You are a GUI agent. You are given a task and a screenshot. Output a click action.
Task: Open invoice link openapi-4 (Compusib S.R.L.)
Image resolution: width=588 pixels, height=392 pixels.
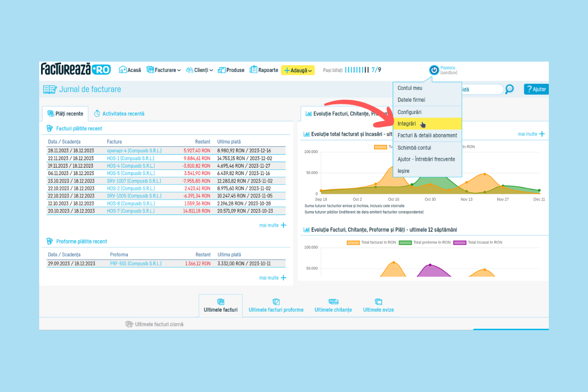pos(134,151)
